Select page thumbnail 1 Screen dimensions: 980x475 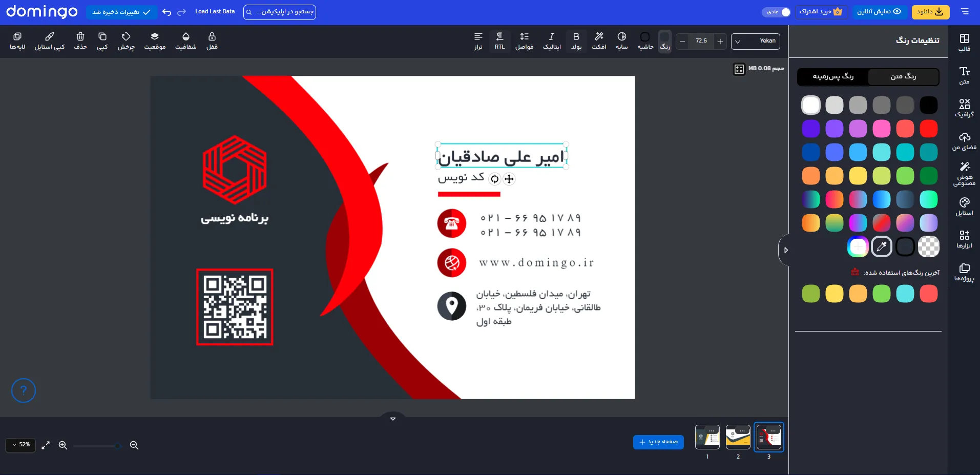pyautogui.click(x=707, y=437)
